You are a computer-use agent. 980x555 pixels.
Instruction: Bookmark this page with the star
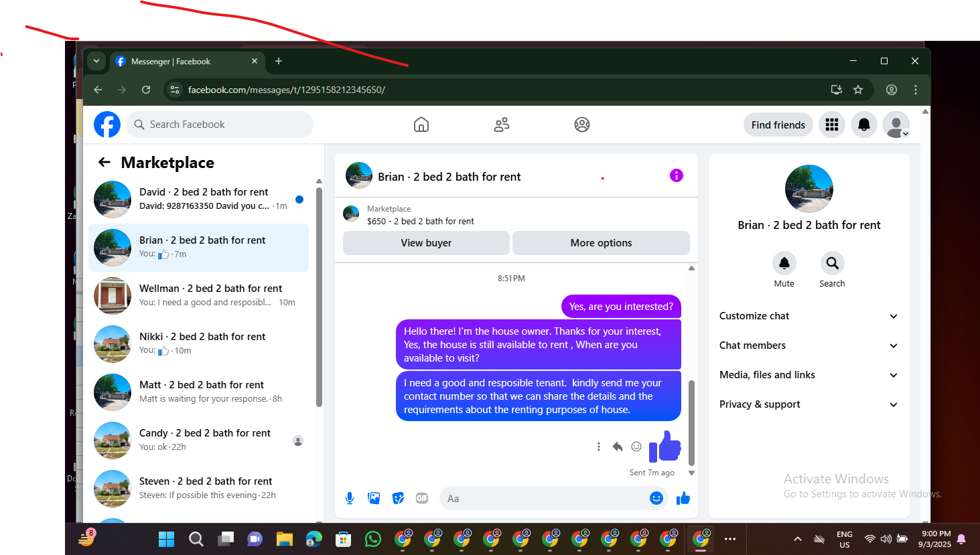(x=858, y=90)
